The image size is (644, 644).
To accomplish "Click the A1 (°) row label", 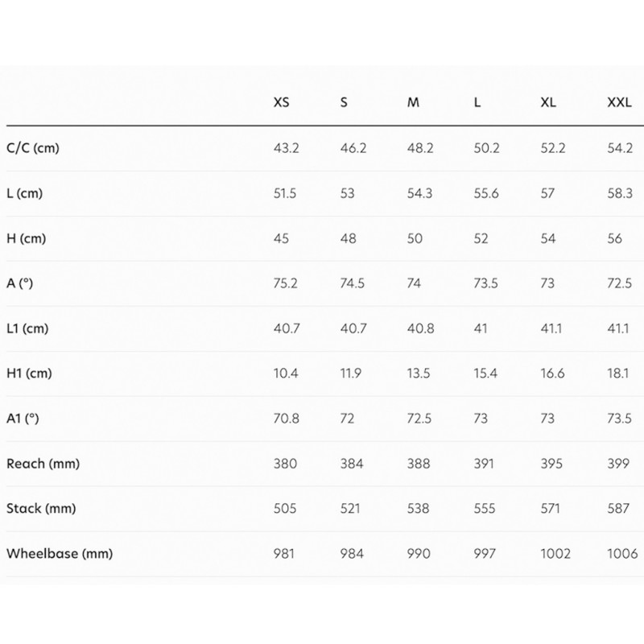I will coord(23,419).
